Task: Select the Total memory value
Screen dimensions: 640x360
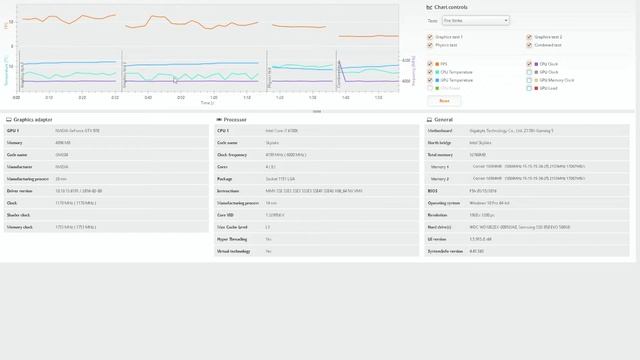Action: [478, 155]
